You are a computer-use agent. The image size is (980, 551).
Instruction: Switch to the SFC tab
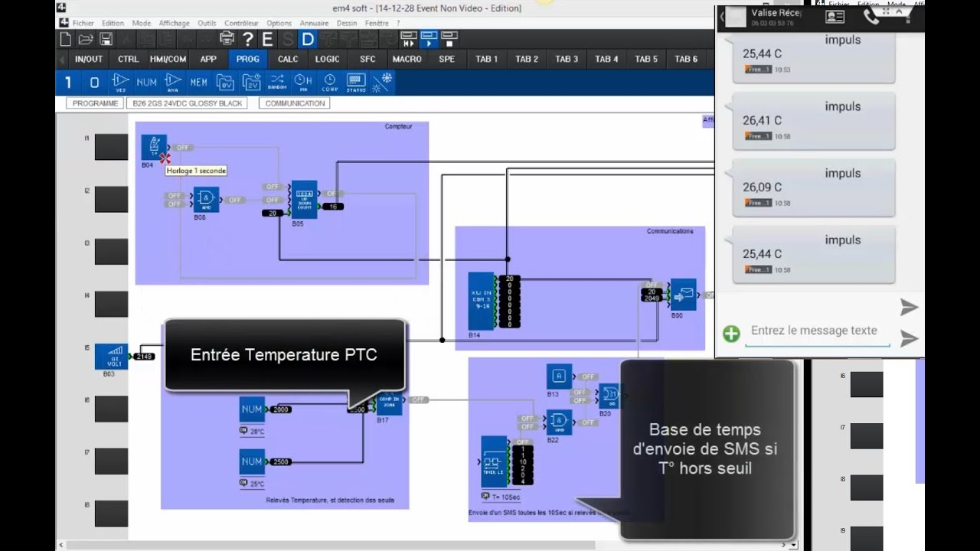pyautogui.click(x=367, y=59)
